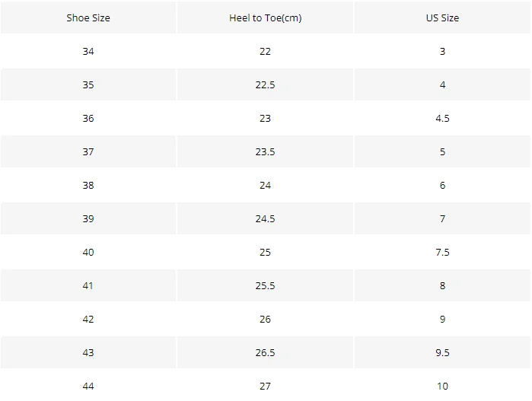
Task: Click the Heel to Toe(cm) header
Action: pyautogui.click(x=265, y=18)
